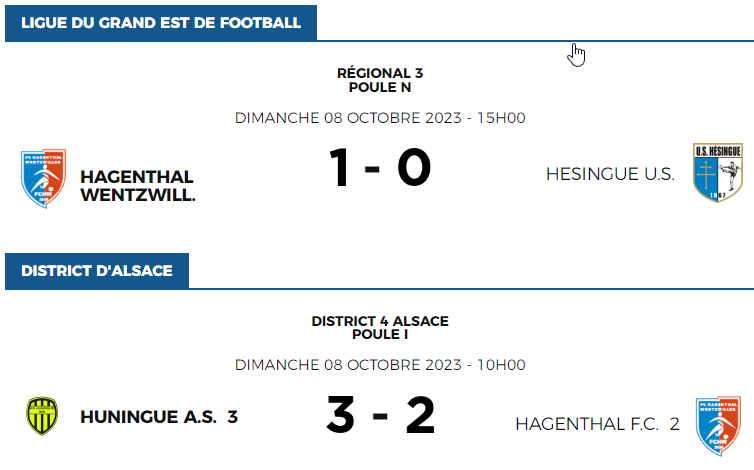This screenshot has width=754, height=470.
Task: Click the District 4 Alsace competition title
Action: 380,321
